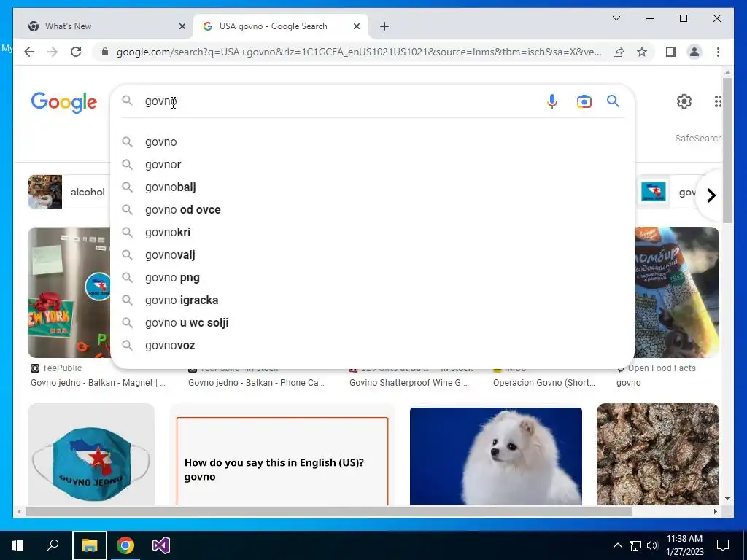747x560 pixels.
Task: Click the scroll-down arrow of vertical scrollbar
Action: pos(727,499)
